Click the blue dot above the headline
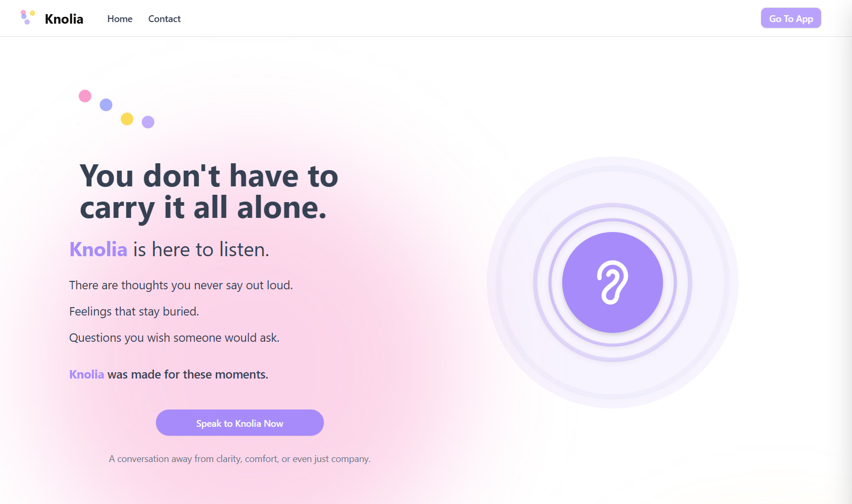This screenshot has height=504, width=852. pyautogui.click(x=106, y=105)
